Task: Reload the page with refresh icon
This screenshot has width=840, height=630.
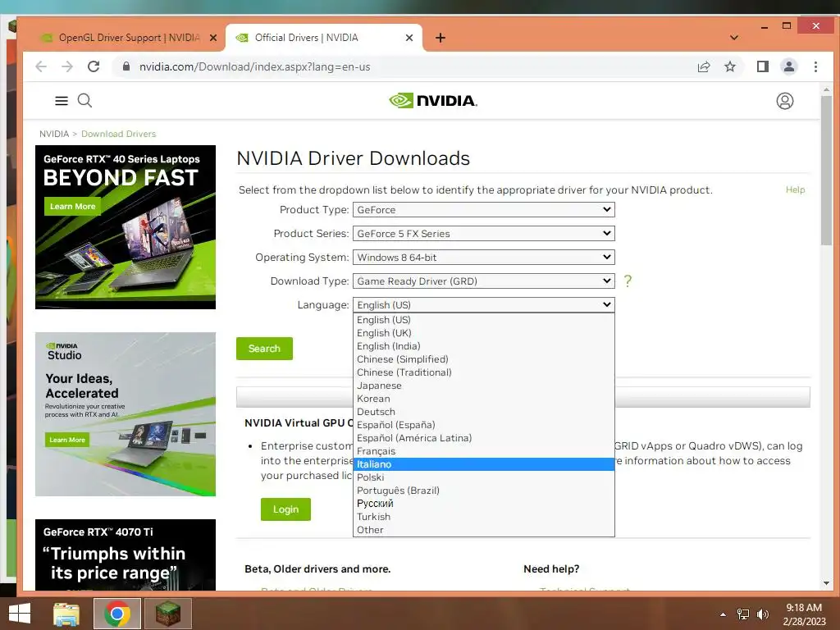Action: [x=94, y=66]
